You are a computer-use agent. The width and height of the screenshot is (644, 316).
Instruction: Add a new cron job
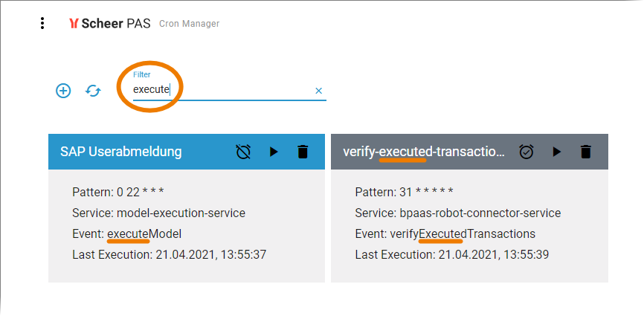point(63,91)
